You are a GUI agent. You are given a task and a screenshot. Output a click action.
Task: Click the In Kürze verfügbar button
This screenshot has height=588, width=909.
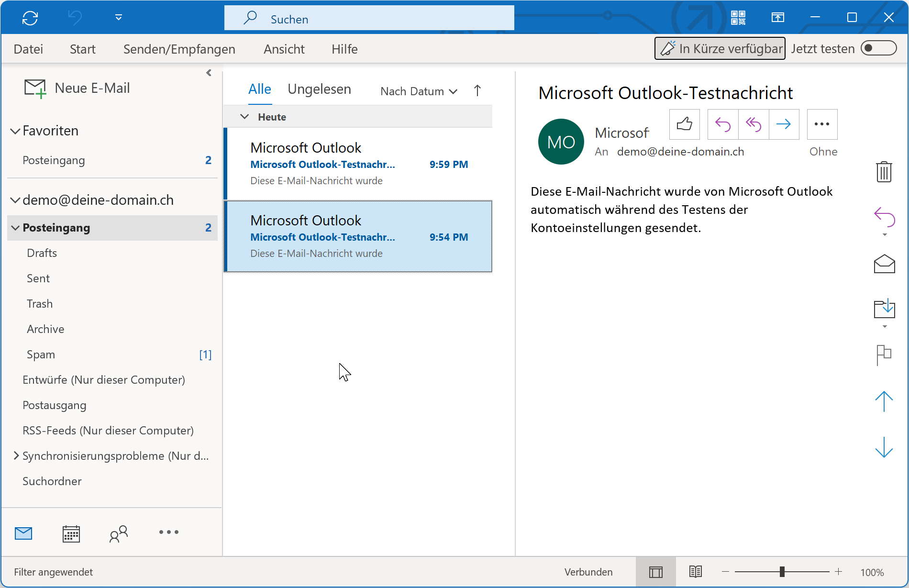pyautogui.click(x=720, y=48)
